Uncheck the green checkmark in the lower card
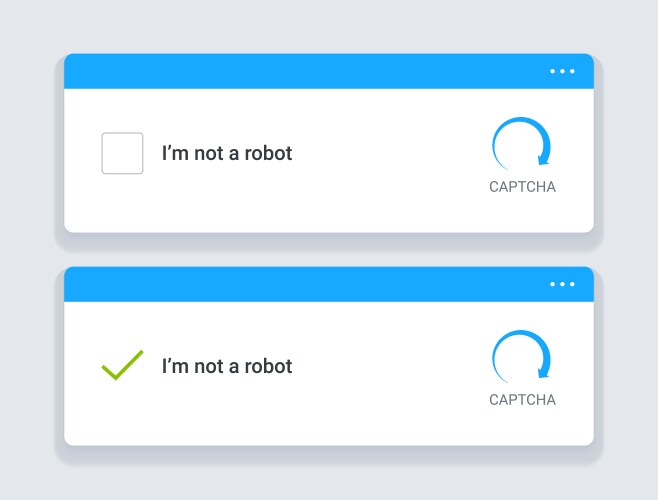This screenshot has width=658, height=500. [x=122, y=365]
